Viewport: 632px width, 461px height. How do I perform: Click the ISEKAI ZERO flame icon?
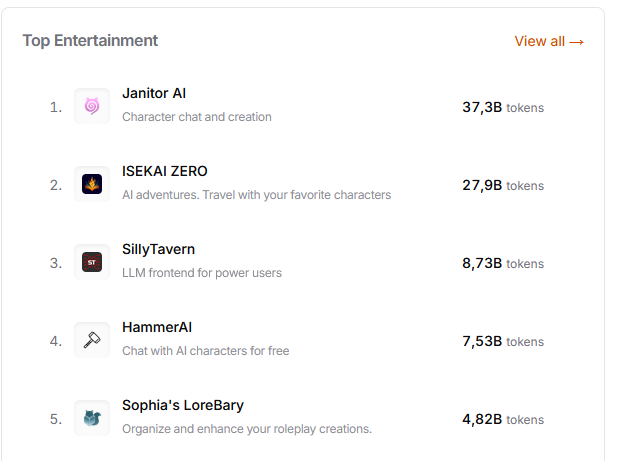tap(92, 184)
